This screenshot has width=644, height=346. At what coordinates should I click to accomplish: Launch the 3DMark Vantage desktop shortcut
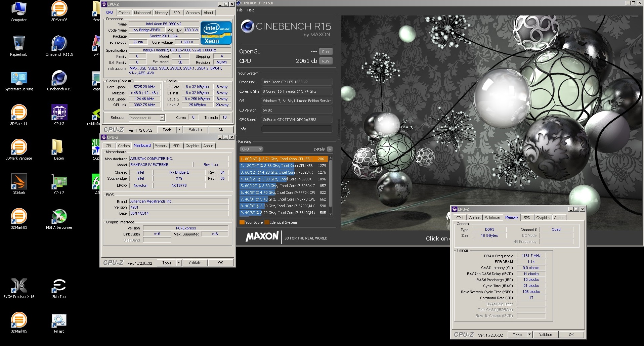click(x=19, y=150)
